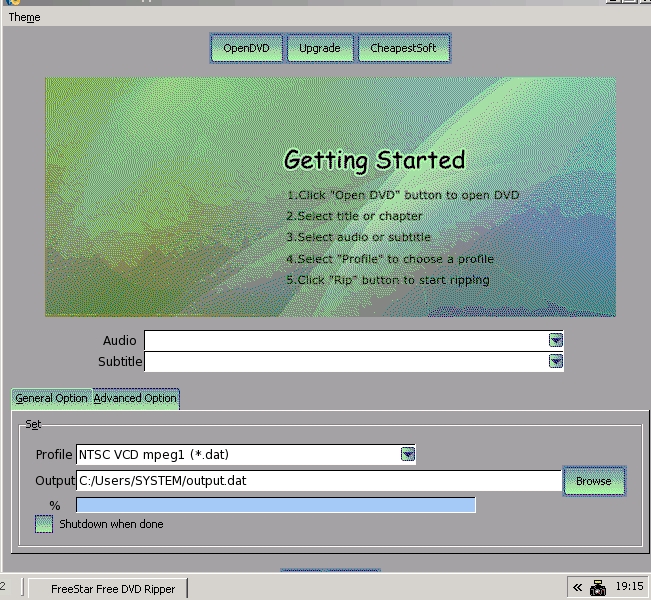651x600 pixels.
Task: Open the Profile dropdown list
Action: point(408,454)
